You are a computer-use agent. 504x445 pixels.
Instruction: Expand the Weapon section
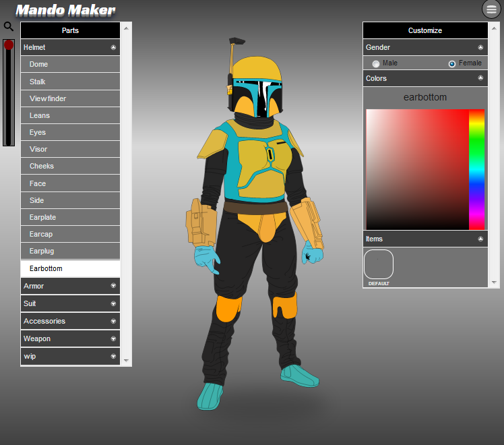click(70, 338)
